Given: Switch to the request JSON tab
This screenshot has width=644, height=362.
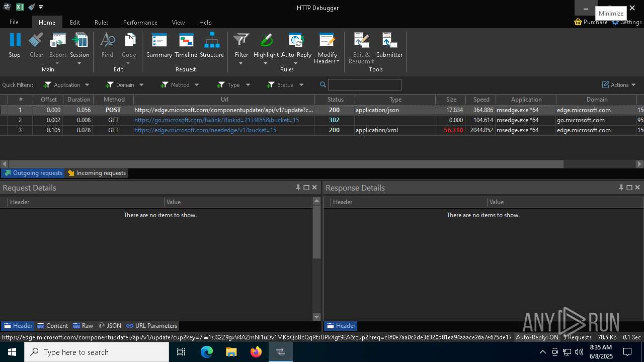Looking at the screenshot, I should coord(110,326).
